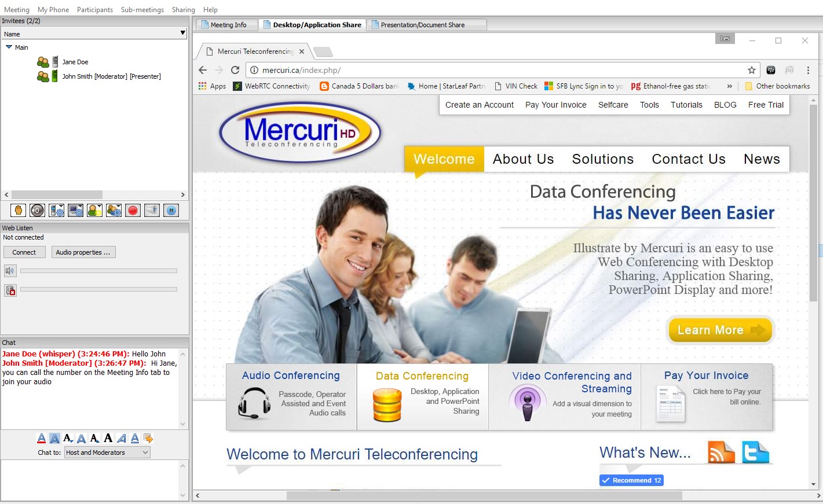823x504 pixels.
Task: Close the Mercuri Teleconferencing browser tab
Action: click(302, 51)
